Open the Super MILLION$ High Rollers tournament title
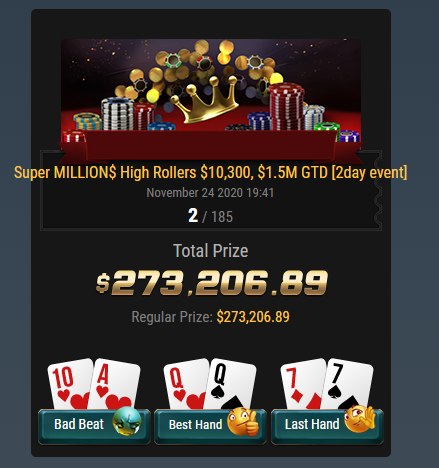 pos(210,172)
